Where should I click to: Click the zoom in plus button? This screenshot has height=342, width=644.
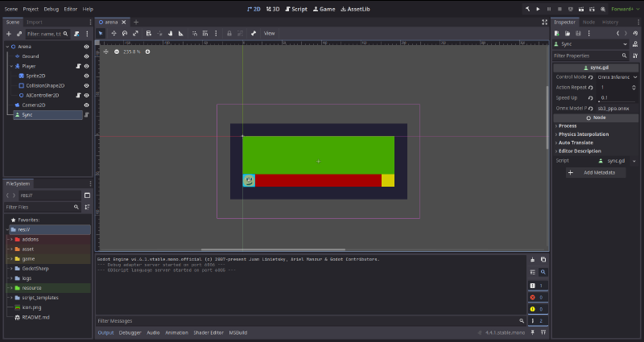click(x=147, y=52)
